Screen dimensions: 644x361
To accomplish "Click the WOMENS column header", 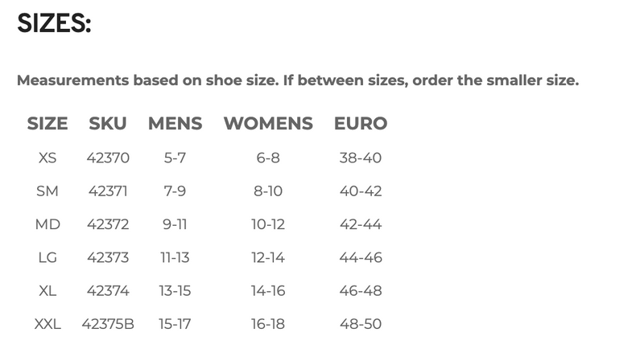I will [x=268, y=124].
